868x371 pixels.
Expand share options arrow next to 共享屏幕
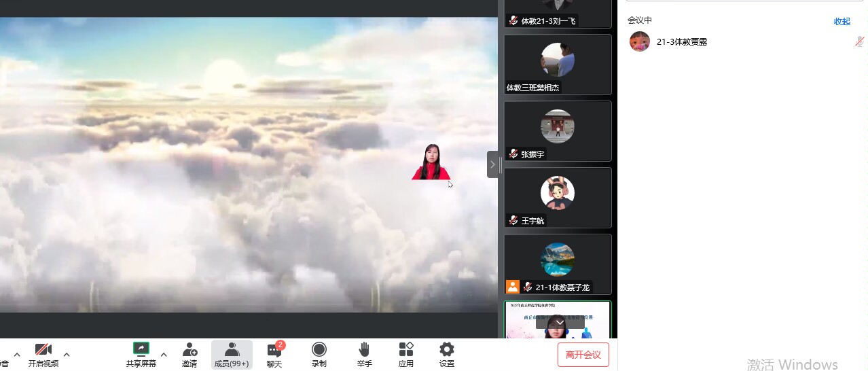[164, 354]
